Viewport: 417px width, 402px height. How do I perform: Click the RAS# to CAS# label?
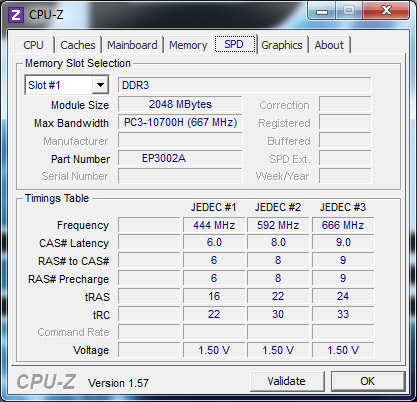click(74, 261)
